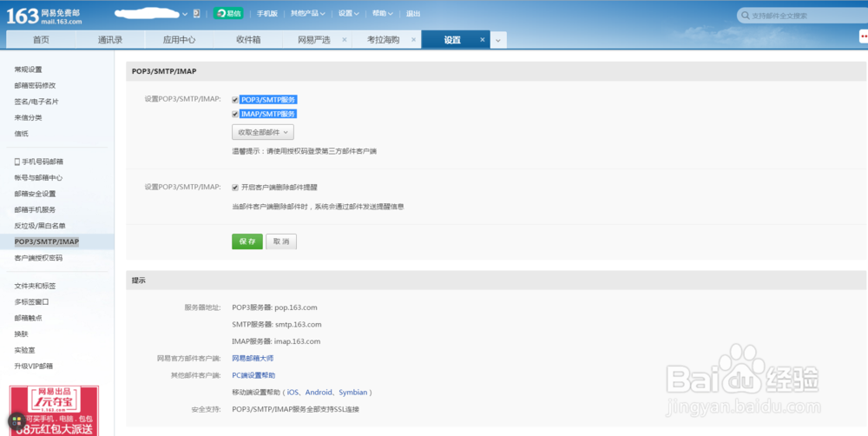Open 邮箱密码修改 in the sidebar
Image resolution: width=868 pixels, height=436 pixels.
click(x=35, y=85)
